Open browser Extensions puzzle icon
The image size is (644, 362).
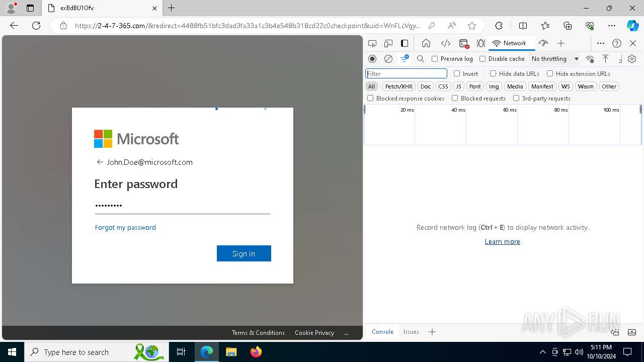(499, 26)
